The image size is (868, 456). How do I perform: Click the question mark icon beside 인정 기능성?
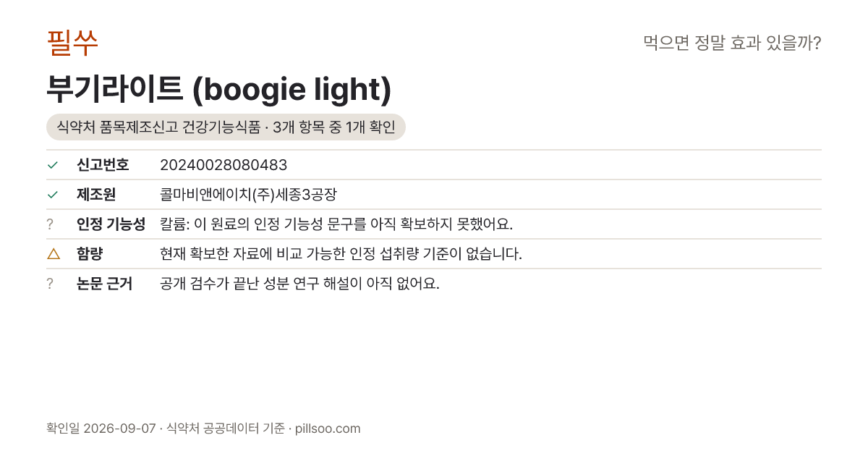(x=50, y=224)
